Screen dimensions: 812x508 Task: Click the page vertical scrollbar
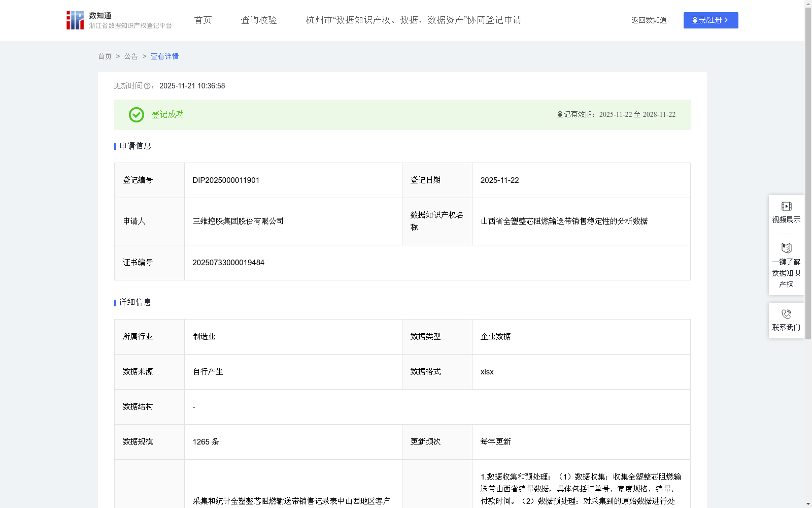(x=808, y=173)
